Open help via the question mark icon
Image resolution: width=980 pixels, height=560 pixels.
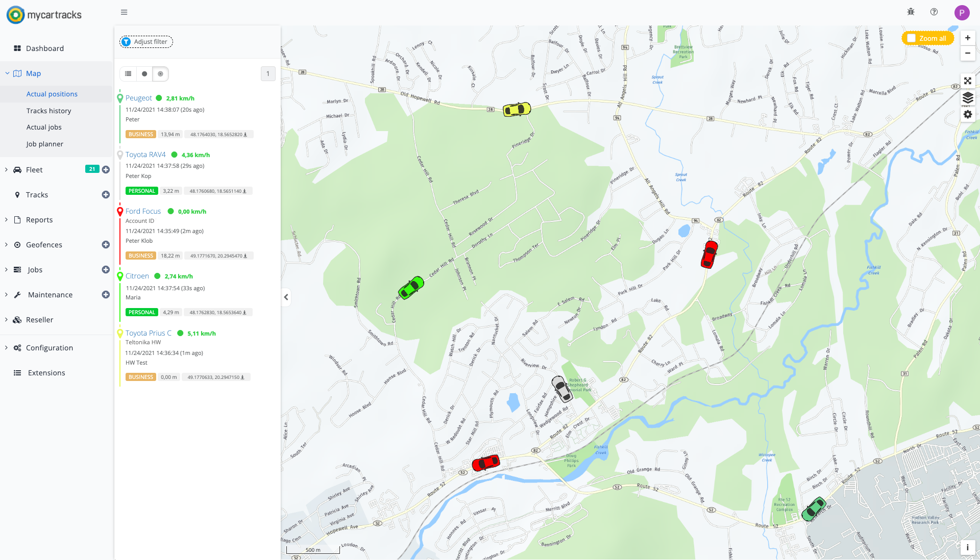(x=934, y=12)
